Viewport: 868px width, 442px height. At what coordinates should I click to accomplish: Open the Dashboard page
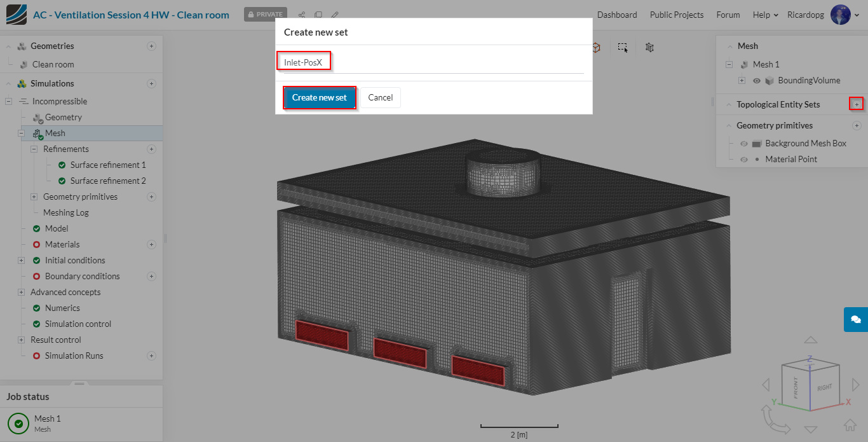[617, 15]
